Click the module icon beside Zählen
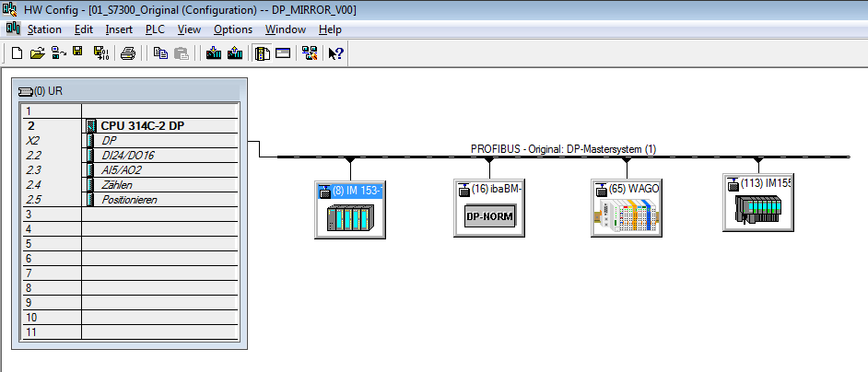This screenshot has width=868, height=372. (x=91, y=185)
